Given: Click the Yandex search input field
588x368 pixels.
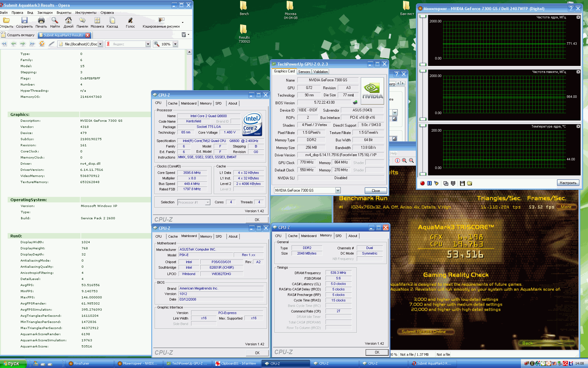Looking at the screenshot, I should pyautogui.click(x=128, y=44).
